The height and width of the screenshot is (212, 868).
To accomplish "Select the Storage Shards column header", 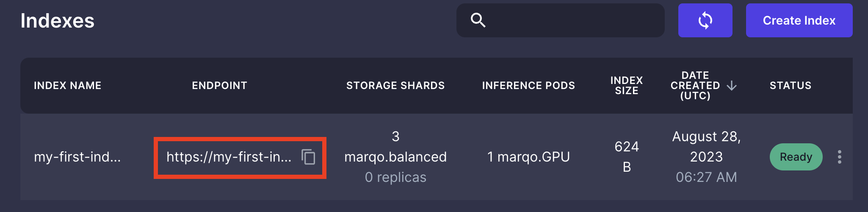I will 395,86.
